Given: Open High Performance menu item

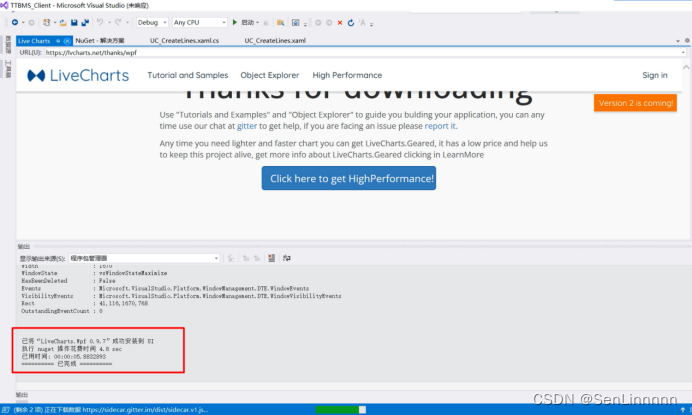Looking at the screenshot, I should click(347, 75).
